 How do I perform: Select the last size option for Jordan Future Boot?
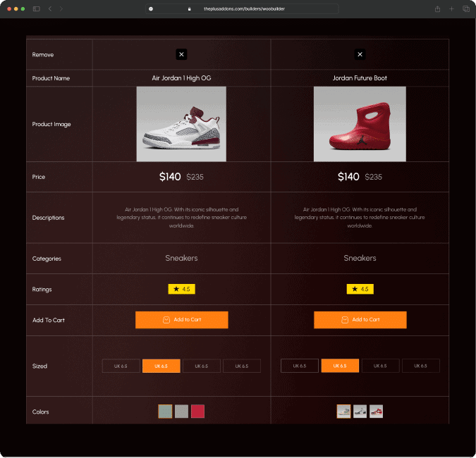click(420, 366)
